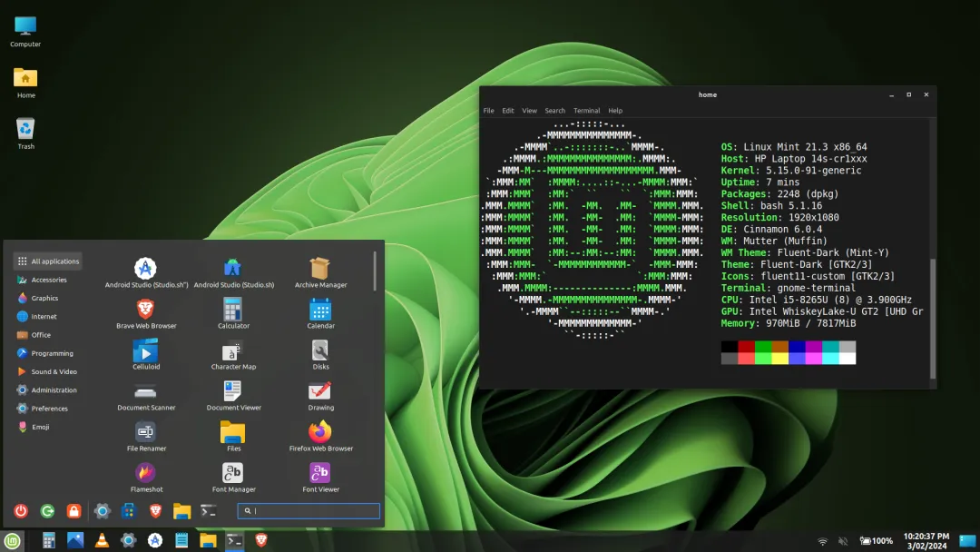Open System Settings gear in menu favorites
The image size is (980, 552).
(x=102, y=511)
